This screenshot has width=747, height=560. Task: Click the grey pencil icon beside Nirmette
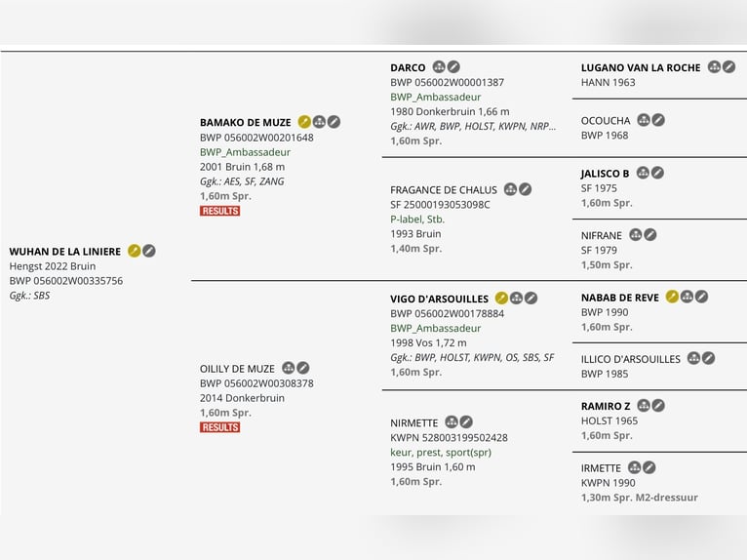click(466, 422)
